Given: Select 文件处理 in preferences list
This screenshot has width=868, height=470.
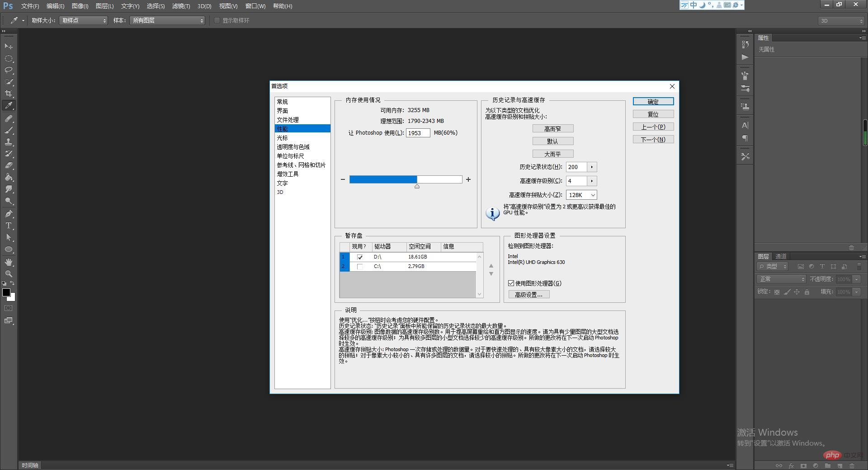Looking at the screenshot, I should pyautogui.click(x=288, y=120).
